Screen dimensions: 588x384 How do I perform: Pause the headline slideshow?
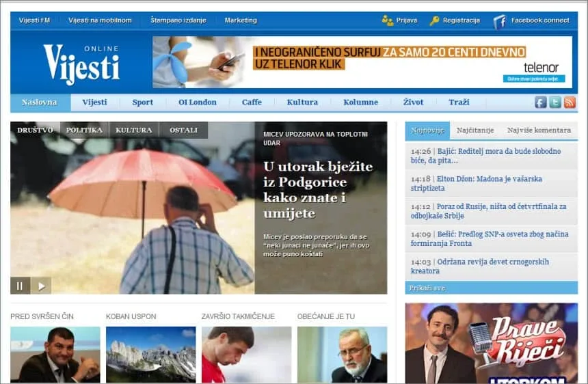tap(20, 286)
